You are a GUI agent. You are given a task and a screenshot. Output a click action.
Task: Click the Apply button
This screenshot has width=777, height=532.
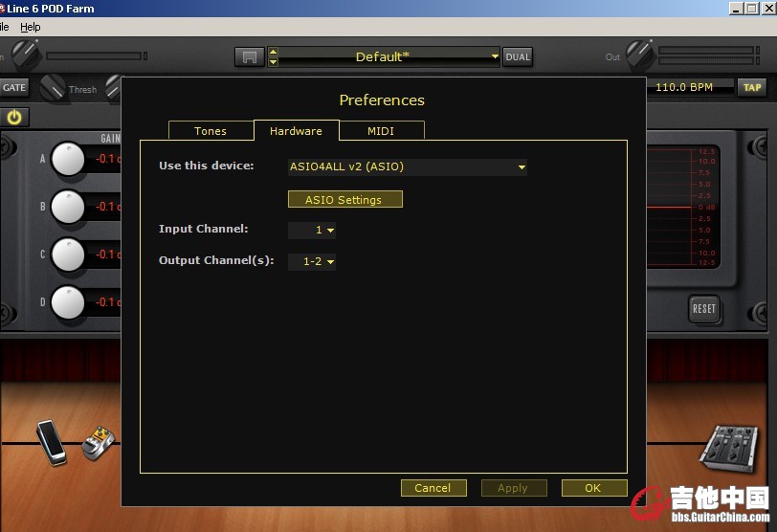tap(514, 488)
